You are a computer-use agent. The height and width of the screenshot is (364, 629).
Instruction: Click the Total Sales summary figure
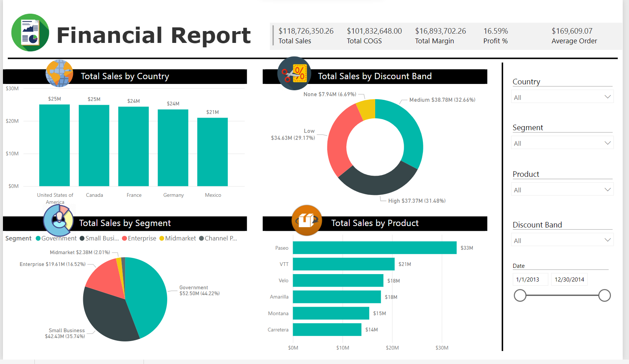coord(306,31)
